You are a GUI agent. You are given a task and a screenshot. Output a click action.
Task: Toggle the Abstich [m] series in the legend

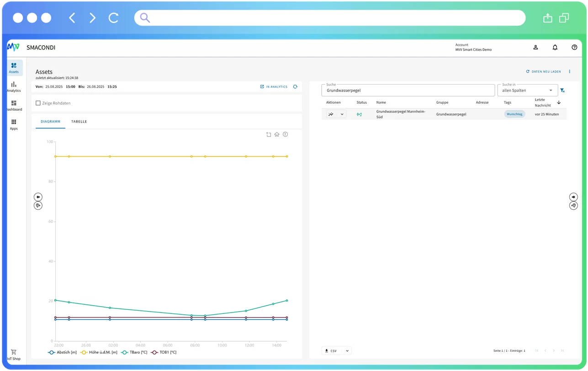(x=62, y=353)
